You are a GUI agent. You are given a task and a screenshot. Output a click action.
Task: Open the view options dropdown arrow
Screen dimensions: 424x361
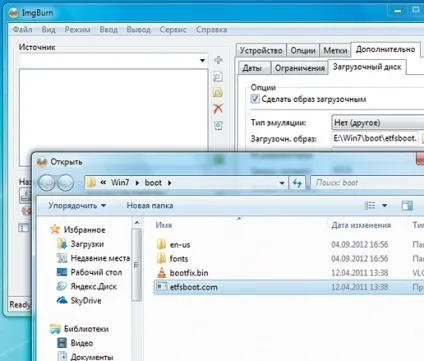click(384, 206)
